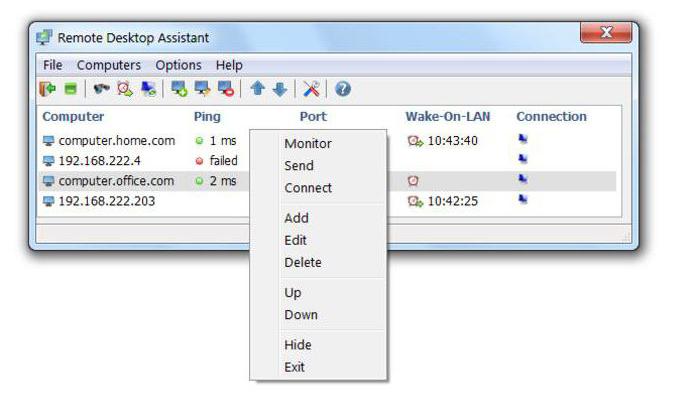The height and width of the screenshot is (393, 700).
Task: Select the 192.168.222.4 entry
Action: coord(100,161)
